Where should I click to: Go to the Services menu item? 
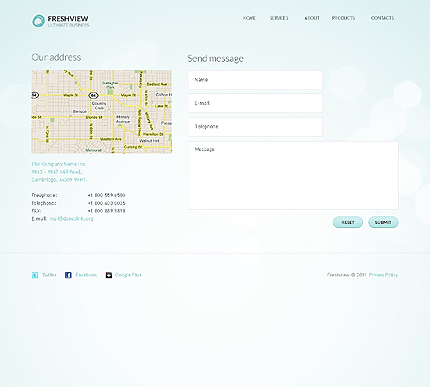point(279,18)
